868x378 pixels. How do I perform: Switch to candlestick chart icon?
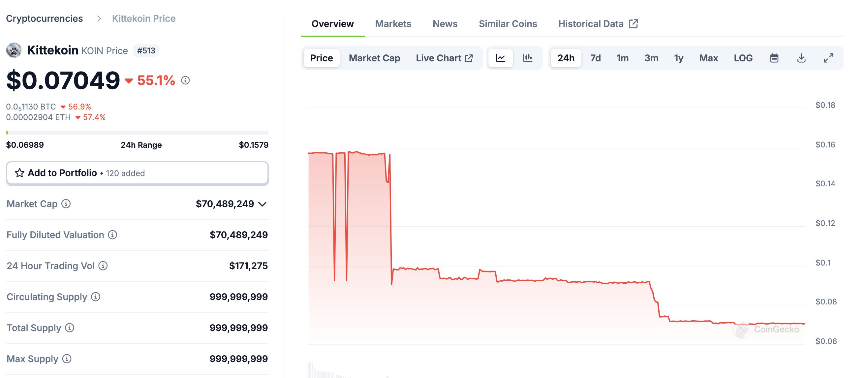tap(527, 58)
